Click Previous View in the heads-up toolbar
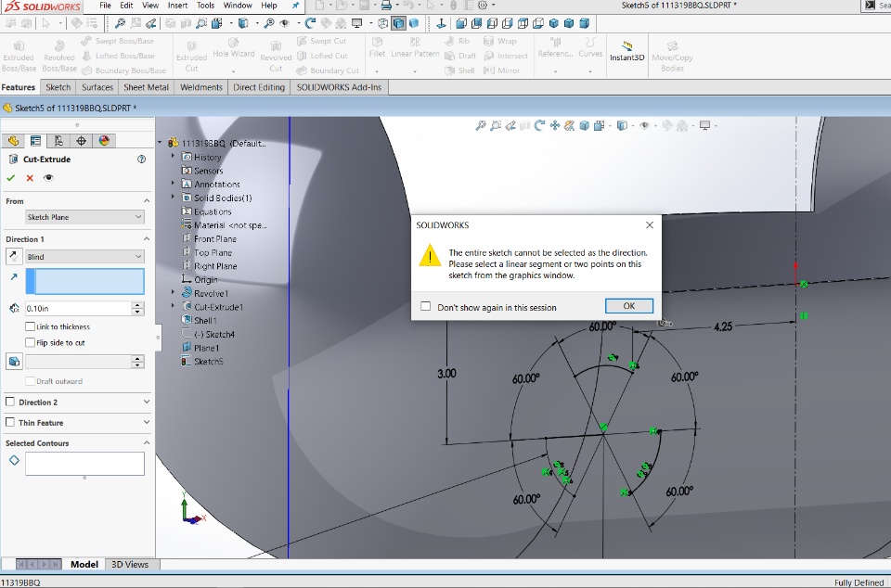Viewport: 891px width, 588px height. 510,125
